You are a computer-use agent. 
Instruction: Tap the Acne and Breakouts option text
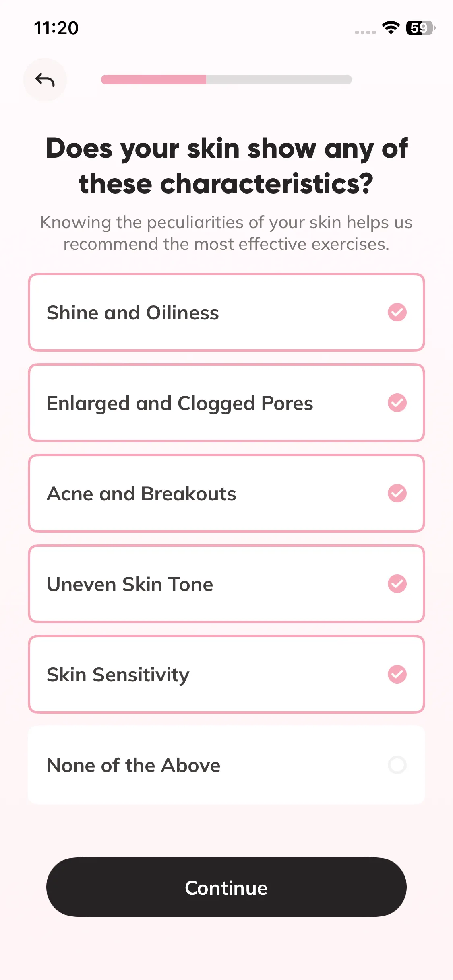[141, 494]
